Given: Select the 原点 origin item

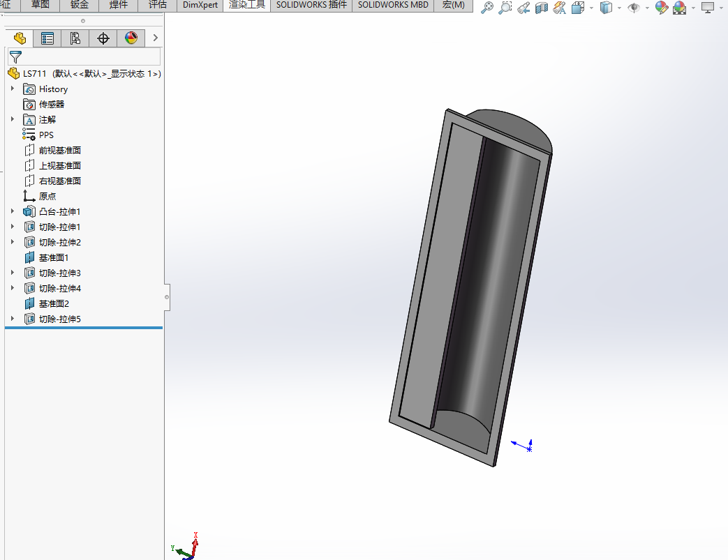Looking at the screenshot, I should 40,196.
